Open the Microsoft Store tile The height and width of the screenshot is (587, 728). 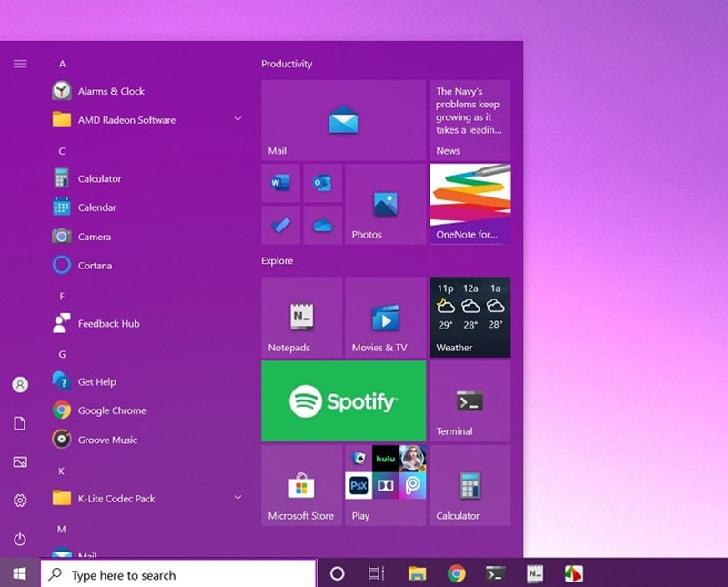tap(301, 485)
